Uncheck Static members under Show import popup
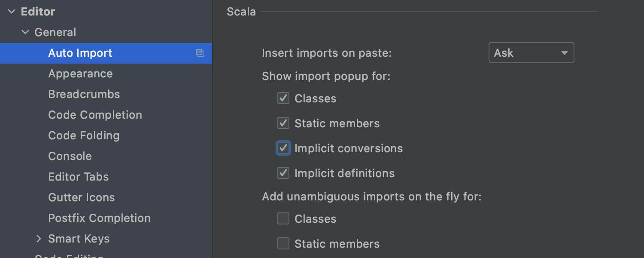Image resolution: width=644 pixels, height=258 pixels. (283, 123)
